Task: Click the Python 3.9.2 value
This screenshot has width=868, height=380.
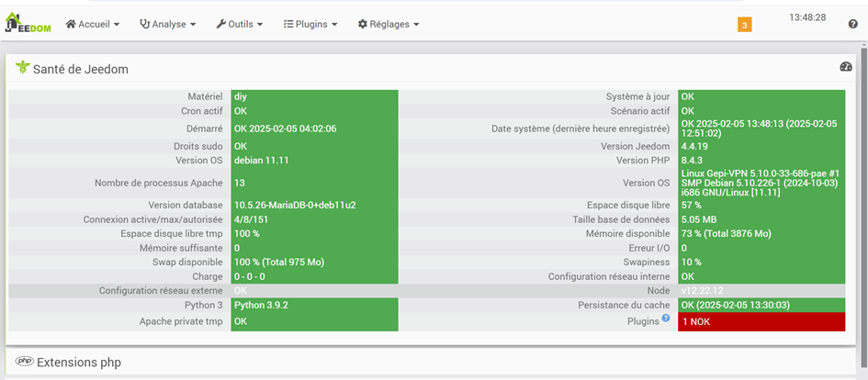Action: (261, 305)
